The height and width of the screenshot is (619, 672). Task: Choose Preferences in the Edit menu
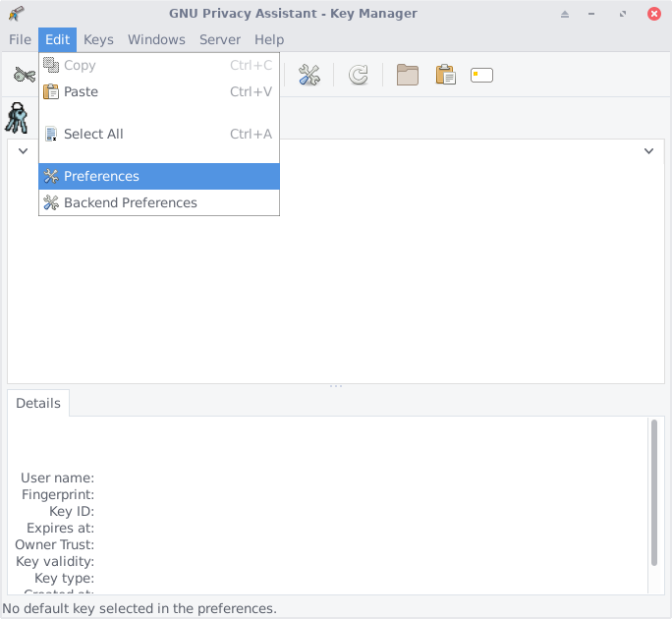click(x=101, y=176)
